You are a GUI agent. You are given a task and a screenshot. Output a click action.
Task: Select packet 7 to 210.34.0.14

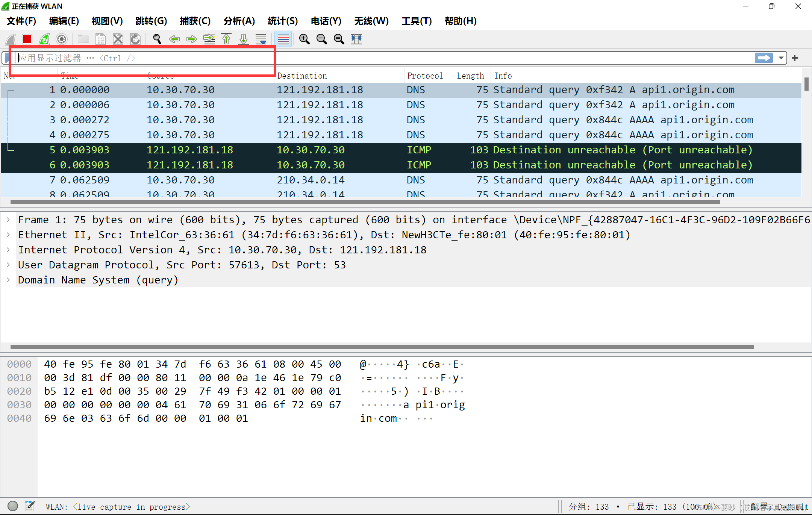[x=401, y=180]
